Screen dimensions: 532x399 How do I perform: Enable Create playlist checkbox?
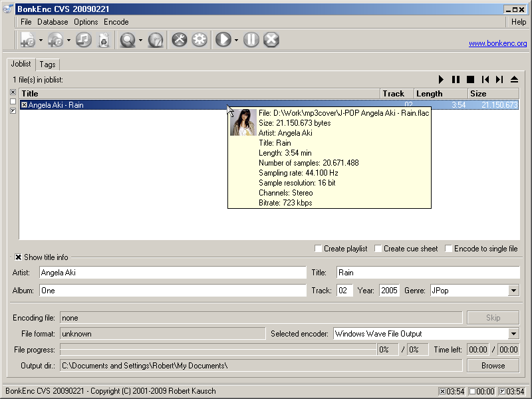click(x=319, y=249)
